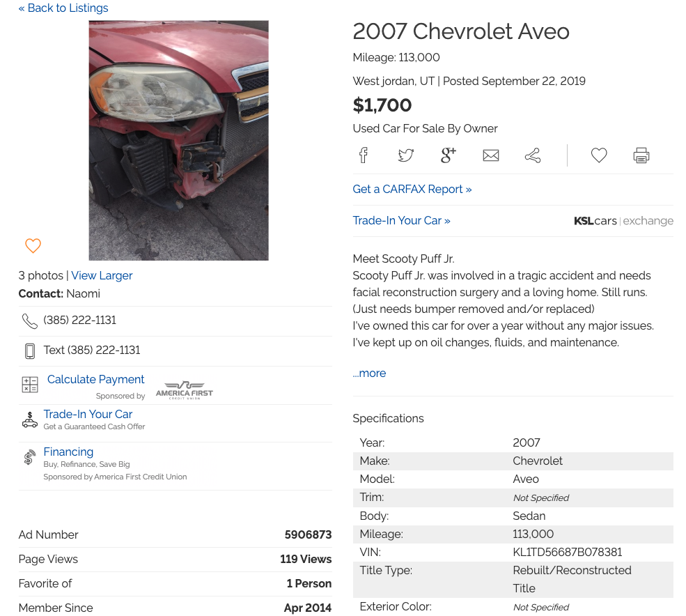Open Trade-In Your Car link near KSL exchange

401,220
